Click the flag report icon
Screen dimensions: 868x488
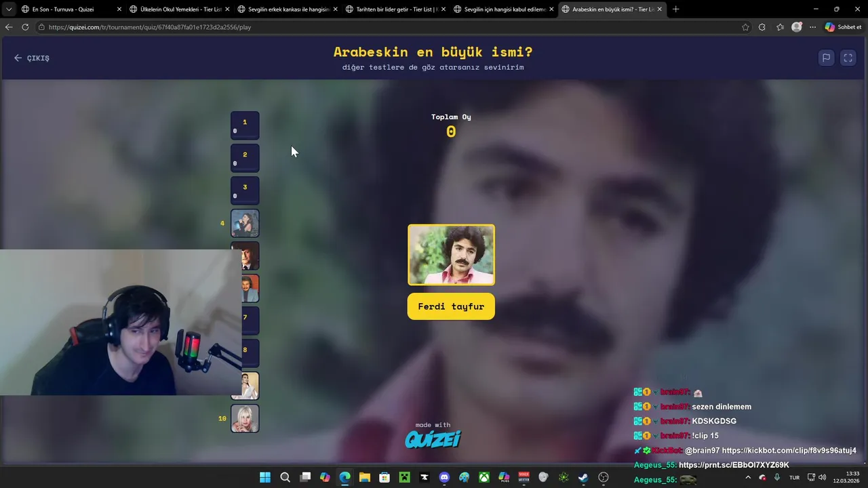tap(826, 58)
